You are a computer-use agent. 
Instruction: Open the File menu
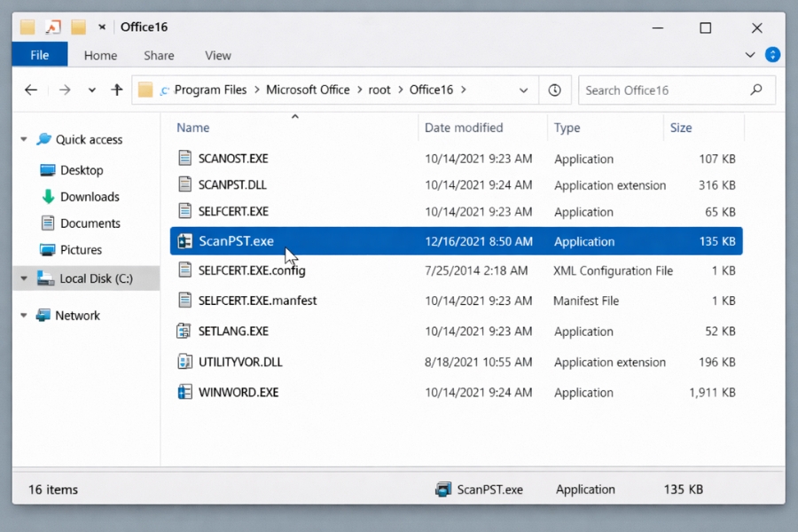[x=39, y=54]
